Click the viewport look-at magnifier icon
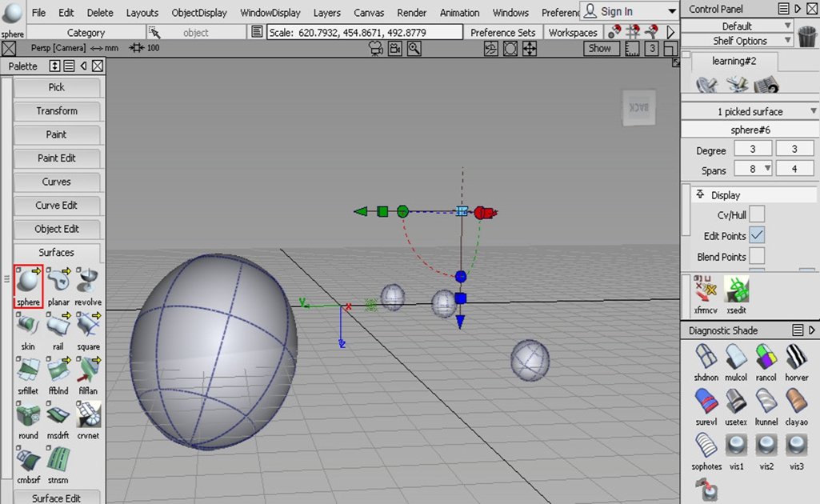 [x=414, y=49]
